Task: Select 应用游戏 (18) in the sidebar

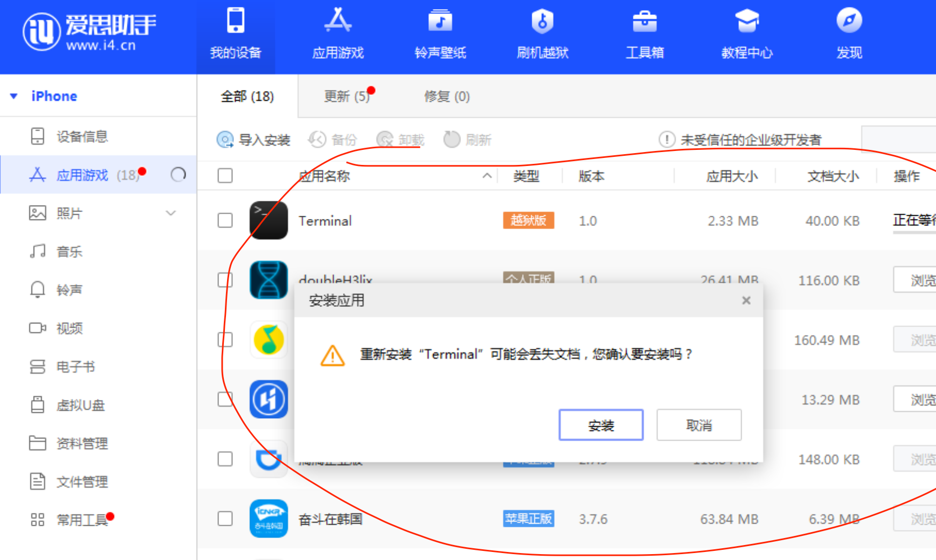Action: click(x=99, y=175)
